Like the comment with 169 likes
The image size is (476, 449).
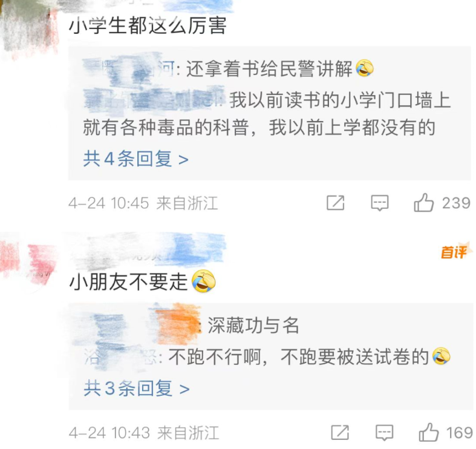[429, 432]
